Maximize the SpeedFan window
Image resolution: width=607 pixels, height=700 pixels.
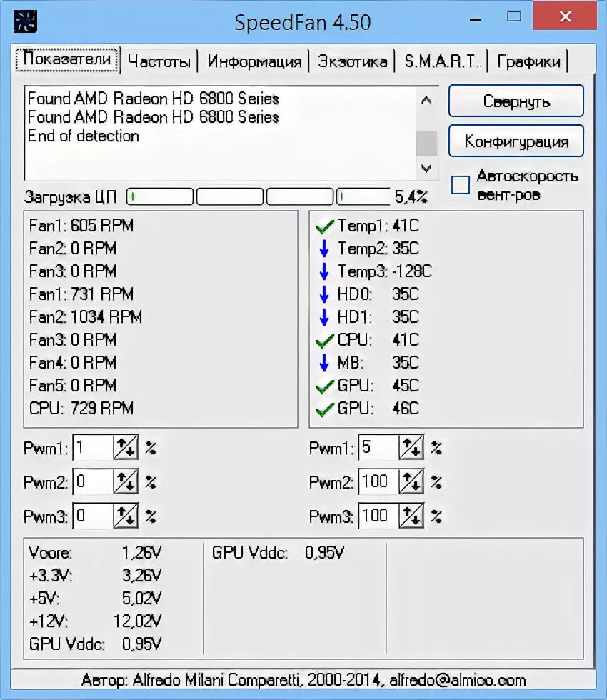514,17
